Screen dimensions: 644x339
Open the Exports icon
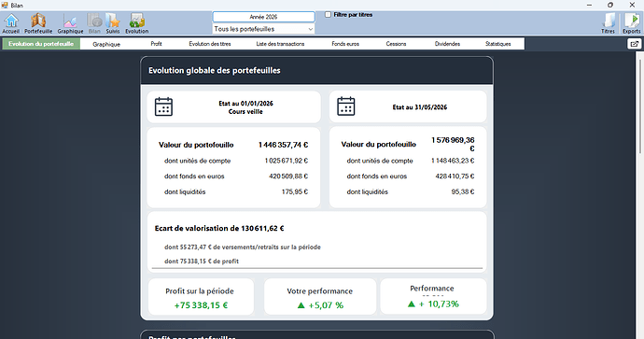[x=631, y=23]
